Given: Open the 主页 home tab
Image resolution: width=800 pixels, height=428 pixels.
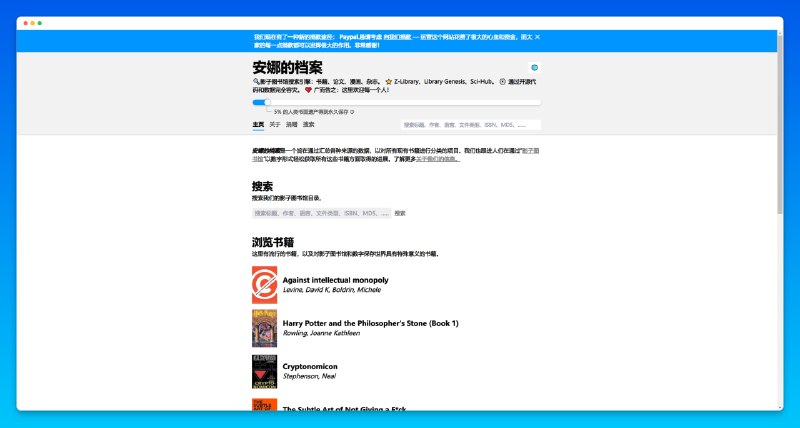Looking at the screenshot, I should pos(258,125).
